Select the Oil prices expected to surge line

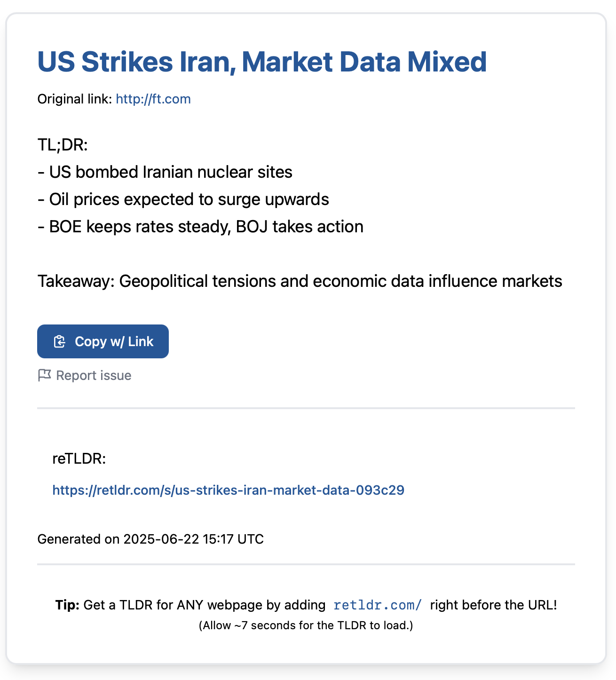(x=183, y=199)
